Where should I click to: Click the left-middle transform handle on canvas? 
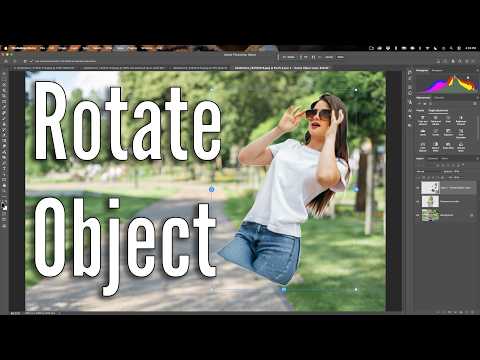coord(211,189)
